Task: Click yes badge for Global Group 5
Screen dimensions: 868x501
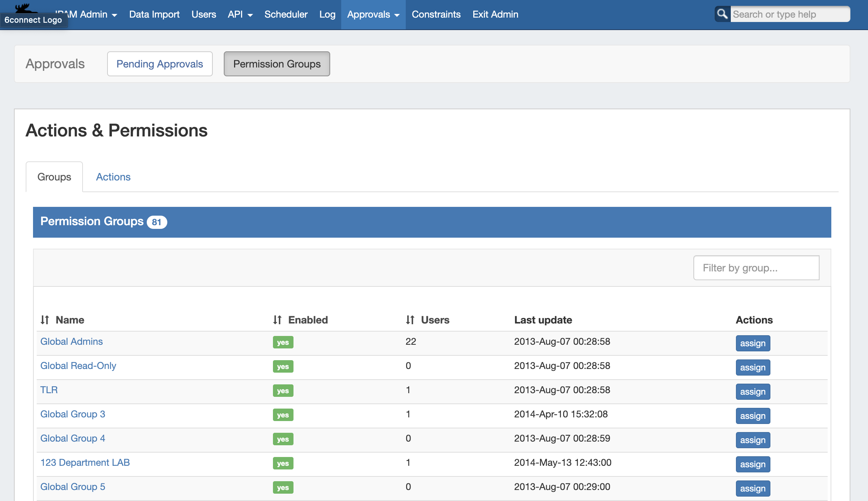Action: pyautogui.click(x=283, y=487)
